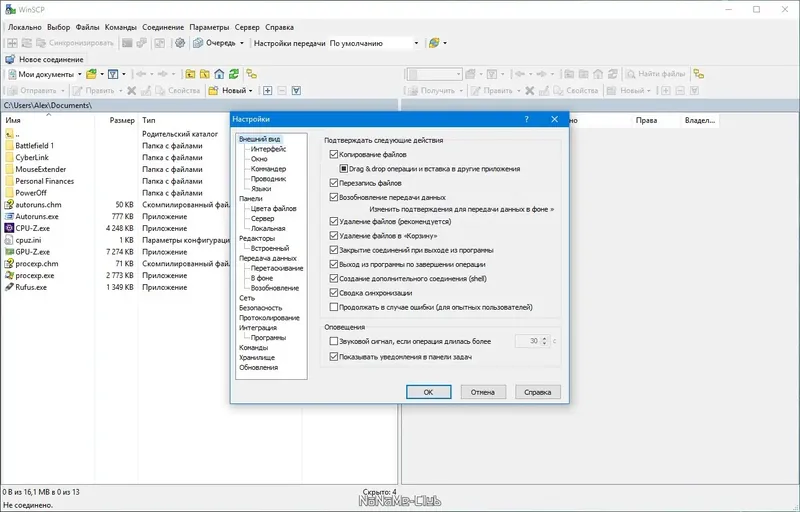Open the Файлы menu
Image resolution: width=800 pixels, height=512 pixels.
point(87,27)
